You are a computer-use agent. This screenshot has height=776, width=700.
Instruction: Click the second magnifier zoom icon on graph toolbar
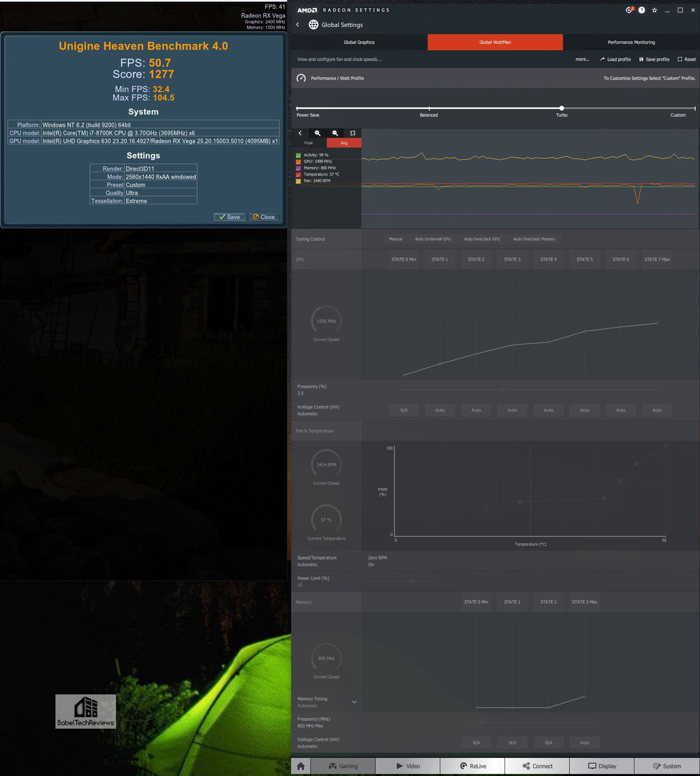(335, 133)
